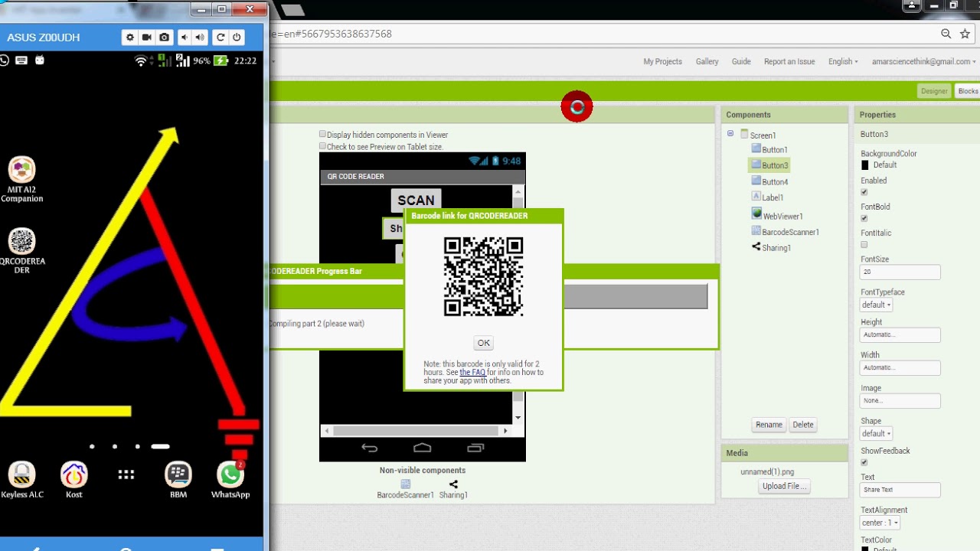Viewport: 980px width, 551px height.
Task: Open Keyless ALC app on phone dock
Action: tap(21, 481)
